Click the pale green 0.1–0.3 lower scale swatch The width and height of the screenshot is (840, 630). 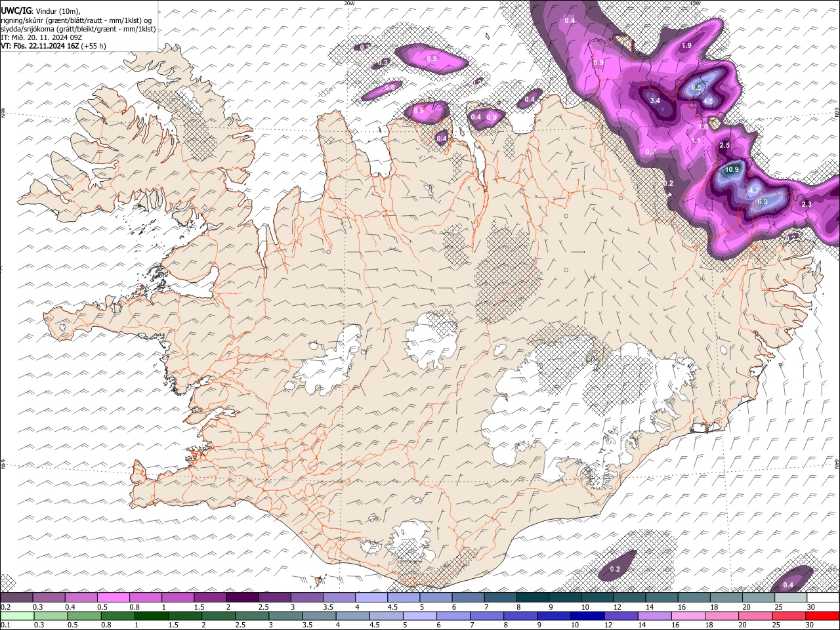(16, 616)
